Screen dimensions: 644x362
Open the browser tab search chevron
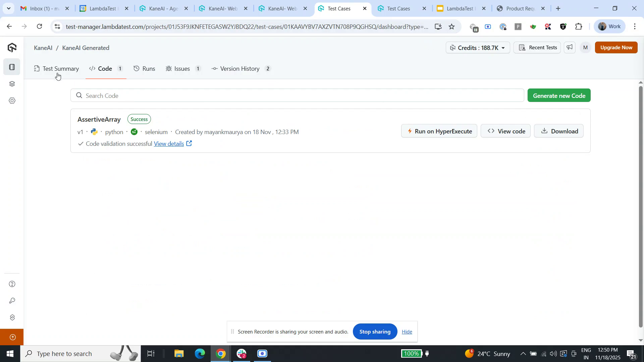tap(9, 8)
